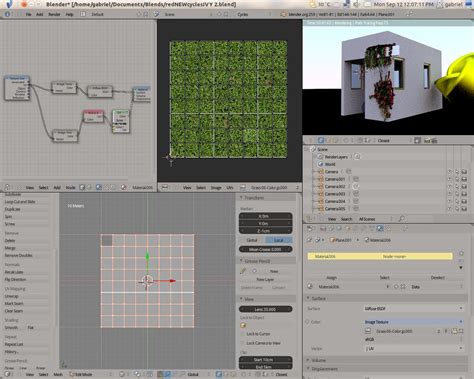Enable Lock Camera to View checkbox
This screenshot has height=379, width=474.
(243, 343)
